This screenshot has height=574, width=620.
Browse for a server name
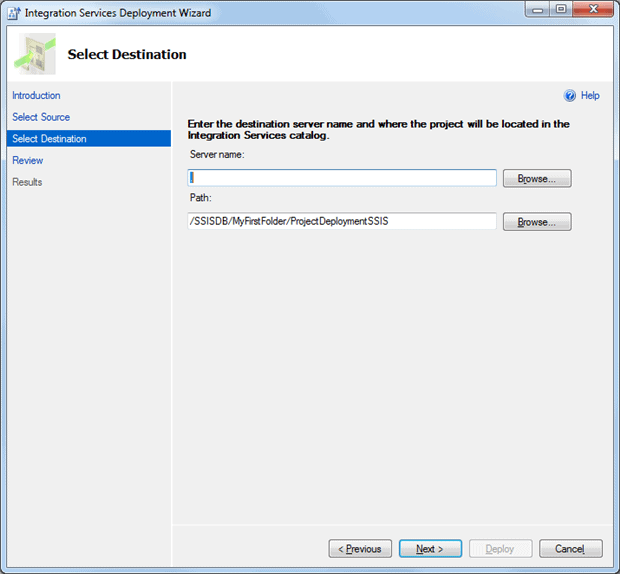537,179
